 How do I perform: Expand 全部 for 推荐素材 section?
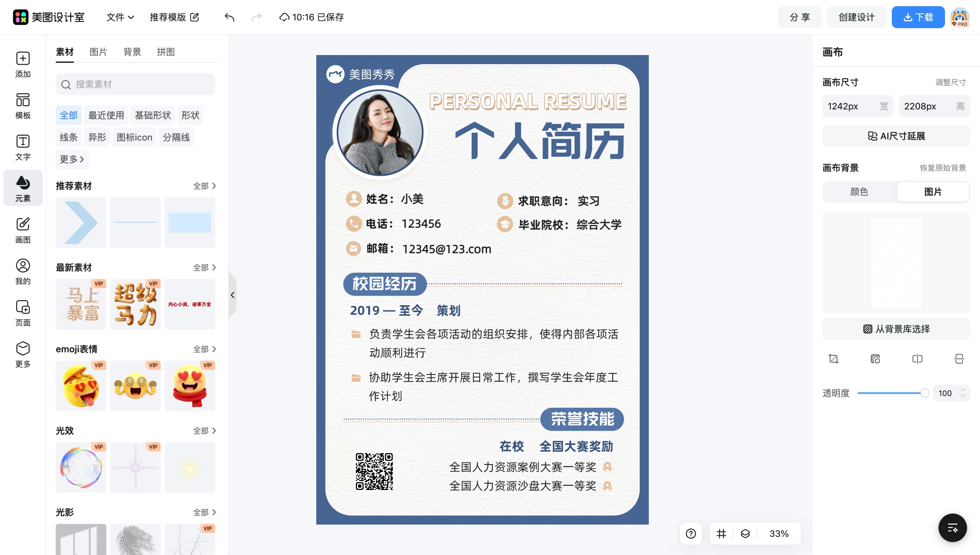coord(204,186)
